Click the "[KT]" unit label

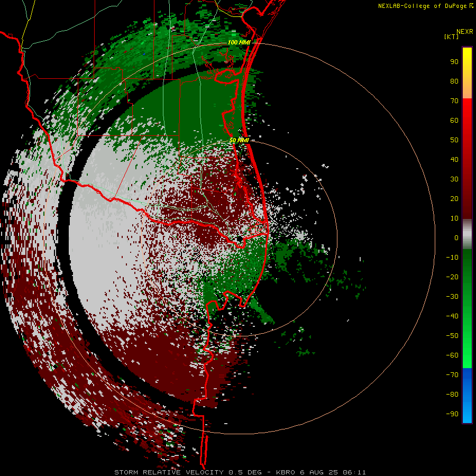[x=451, y=36]
